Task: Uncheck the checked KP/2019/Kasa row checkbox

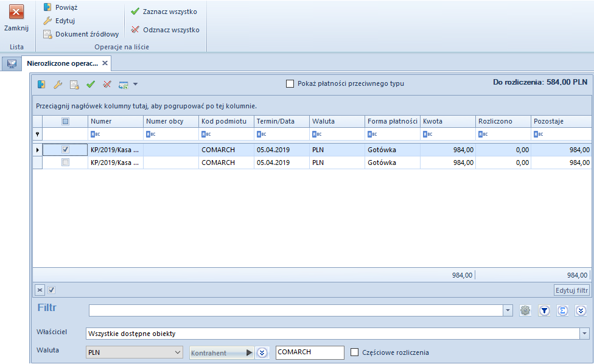Action: [65, 150]
